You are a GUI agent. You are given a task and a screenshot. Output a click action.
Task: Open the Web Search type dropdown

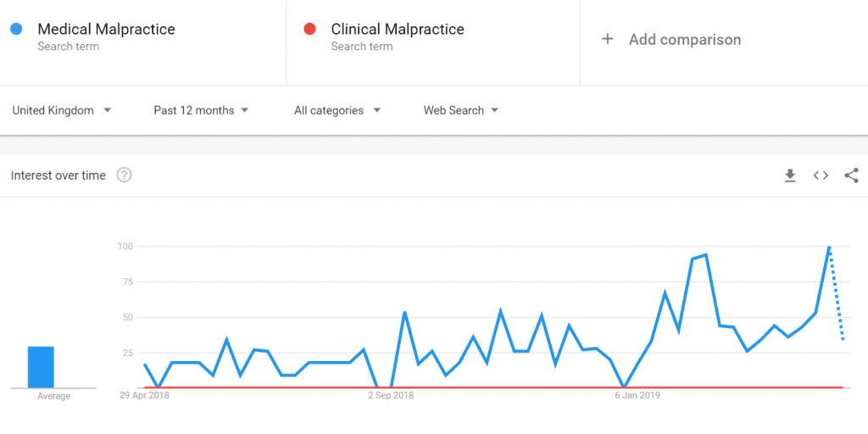click(x=461, y=110)
